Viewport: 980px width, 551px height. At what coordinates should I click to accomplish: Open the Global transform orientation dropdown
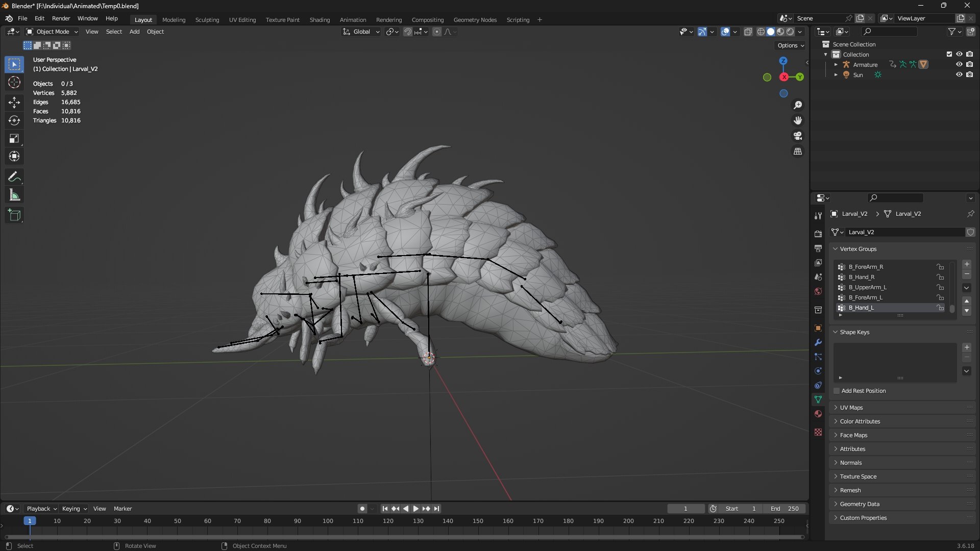coord(361,32)
